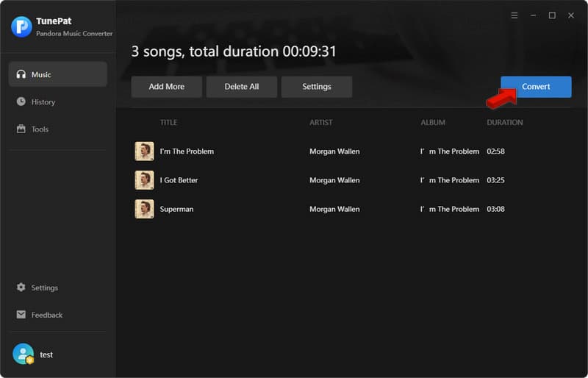Viewport: 588px width, 378px height.
Task: Click the TITLE column header
Action: point(168,122)
